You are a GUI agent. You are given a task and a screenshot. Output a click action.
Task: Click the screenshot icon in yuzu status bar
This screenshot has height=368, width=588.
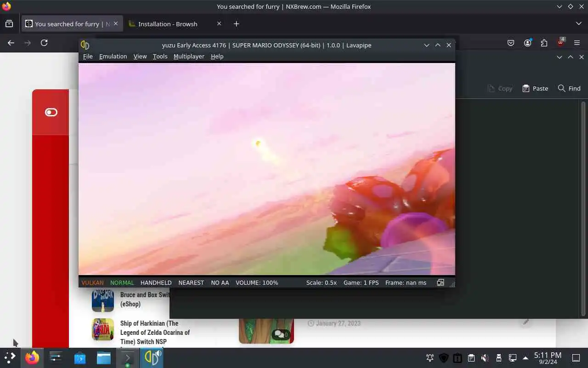point(440,282)
